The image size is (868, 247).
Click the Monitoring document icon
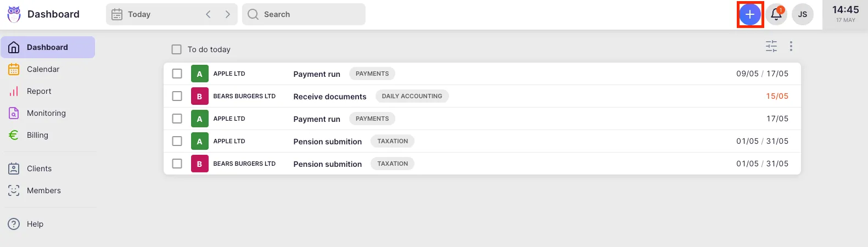tap(14, 113)
